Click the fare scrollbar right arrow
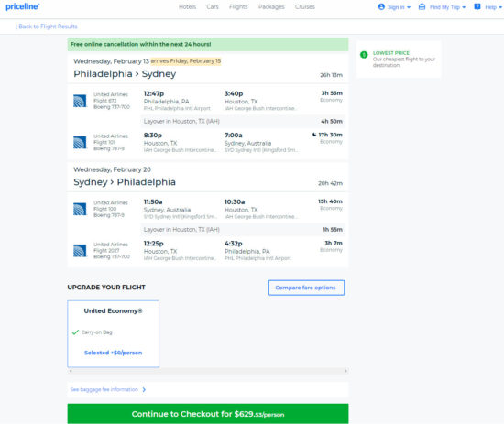The width and height of the screenshot is (504, 424). [345, 371]
